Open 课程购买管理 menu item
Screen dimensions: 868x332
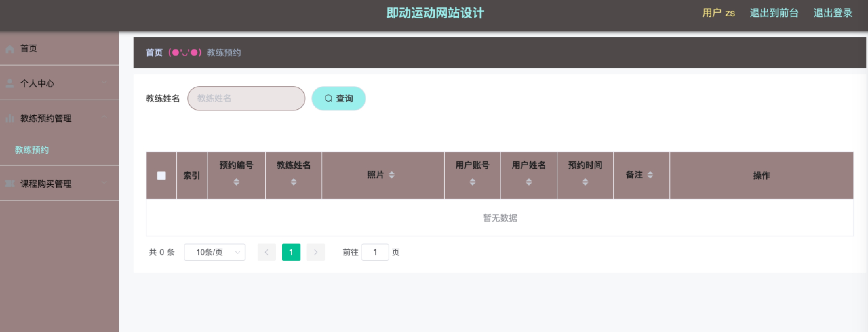[x=59, y=184]
